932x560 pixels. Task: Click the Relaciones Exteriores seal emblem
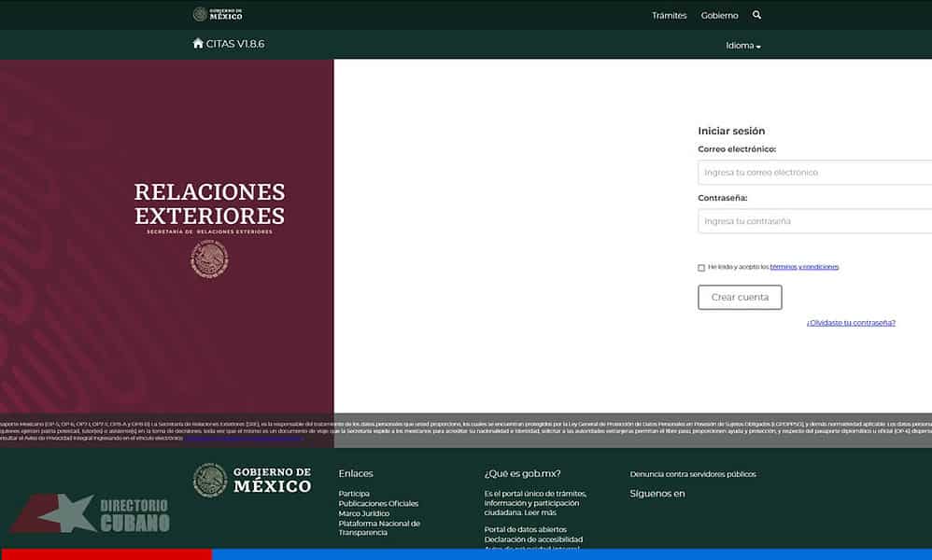coord(209,259)
